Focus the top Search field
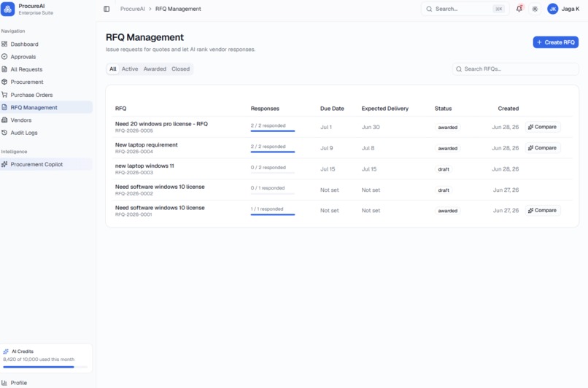Screen dimensions: 588x388 [x=465, y=9]
